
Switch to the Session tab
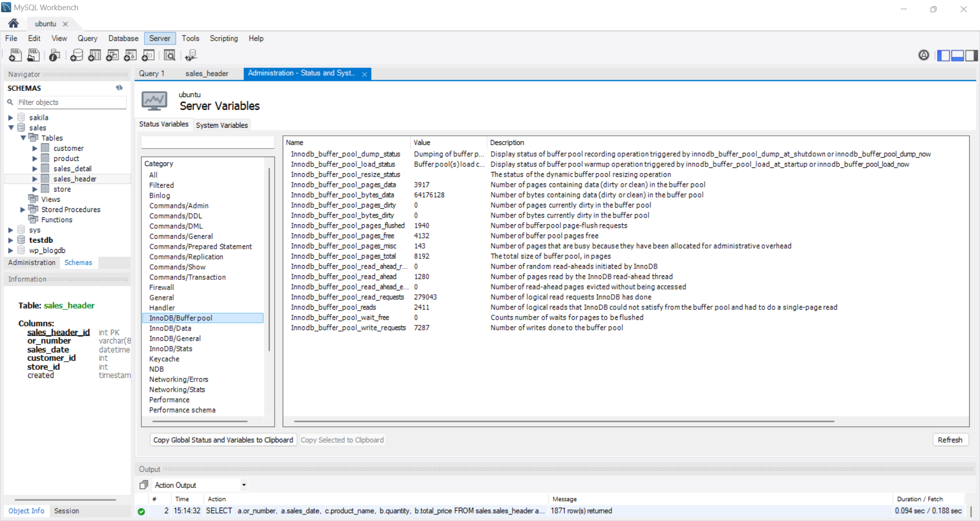(x=66, y=511)
